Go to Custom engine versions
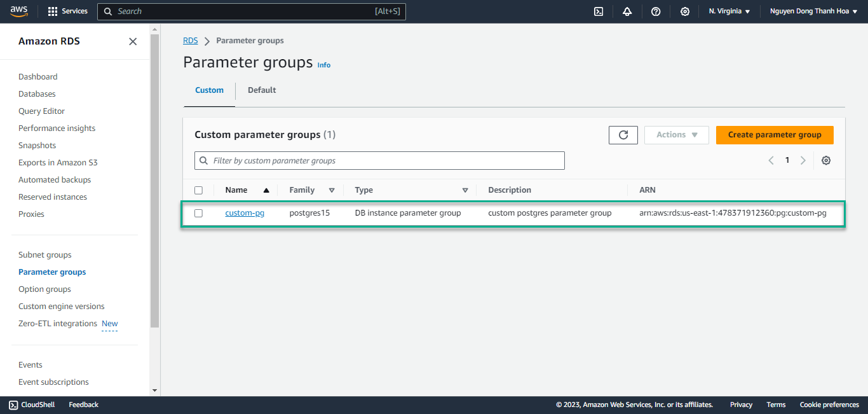 (62, 307)
